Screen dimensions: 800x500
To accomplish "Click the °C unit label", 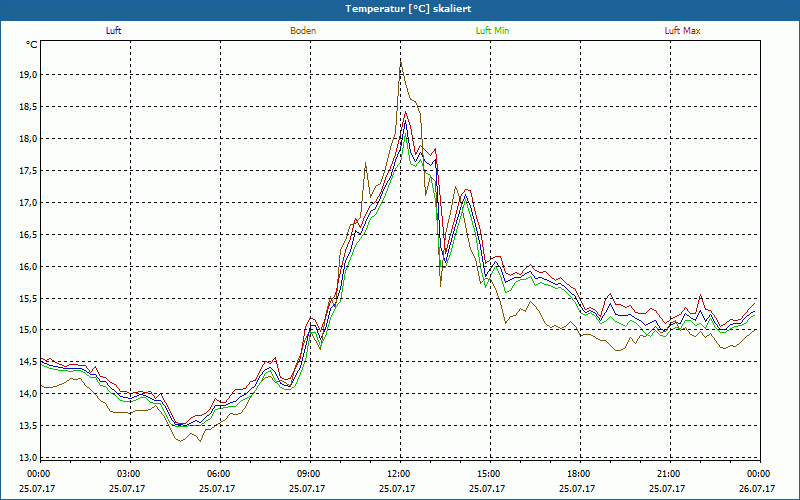I will pyautogui.click(x=32, y=45).
